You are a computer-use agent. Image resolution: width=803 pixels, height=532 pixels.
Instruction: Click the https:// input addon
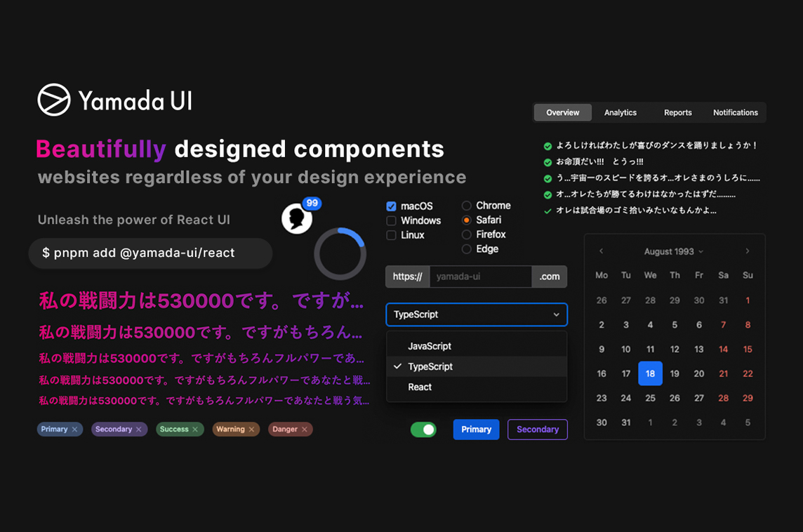point(408,277)
